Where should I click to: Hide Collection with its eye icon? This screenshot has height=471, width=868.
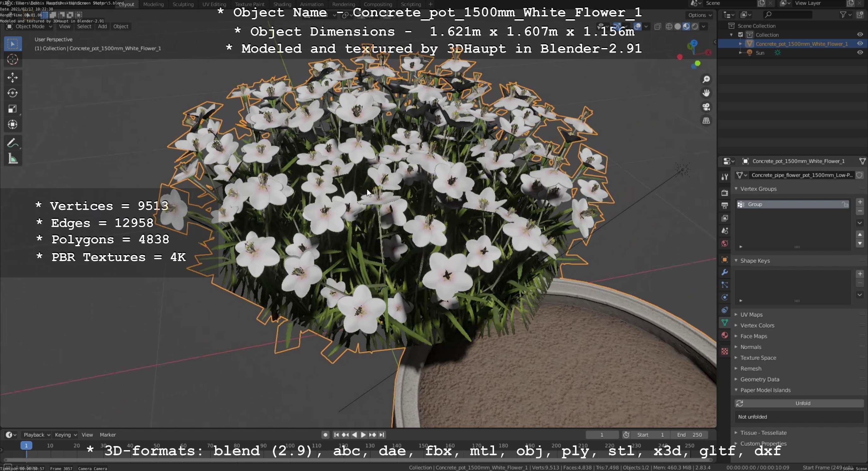860,35
